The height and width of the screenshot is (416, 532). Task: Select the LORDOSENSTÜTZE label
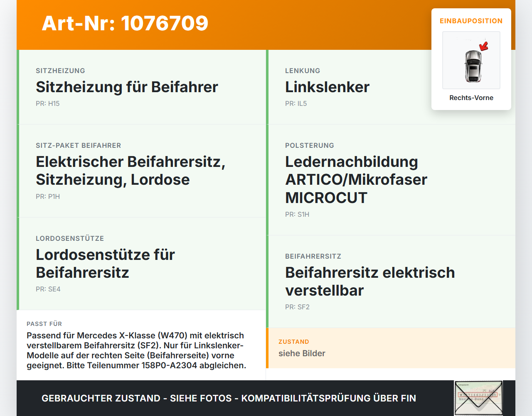pos(70,238)
